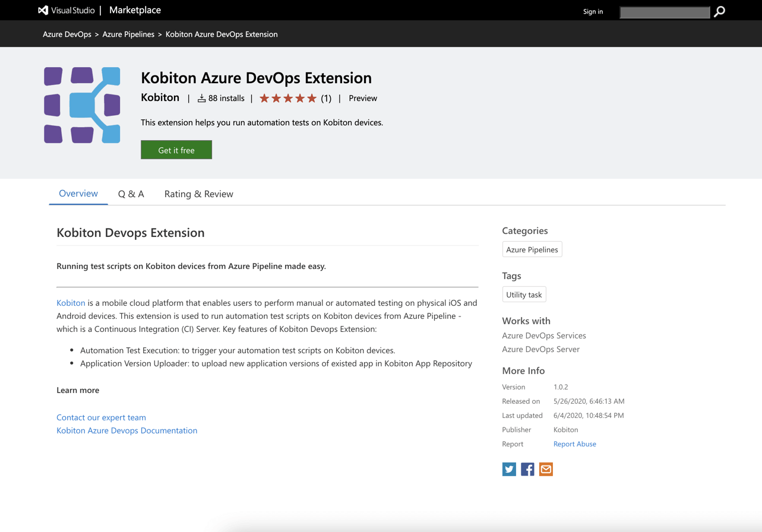Click the Publisher value Kobiton in More Info
Viewport: 762px width, 532px height.
click(565, 429)
